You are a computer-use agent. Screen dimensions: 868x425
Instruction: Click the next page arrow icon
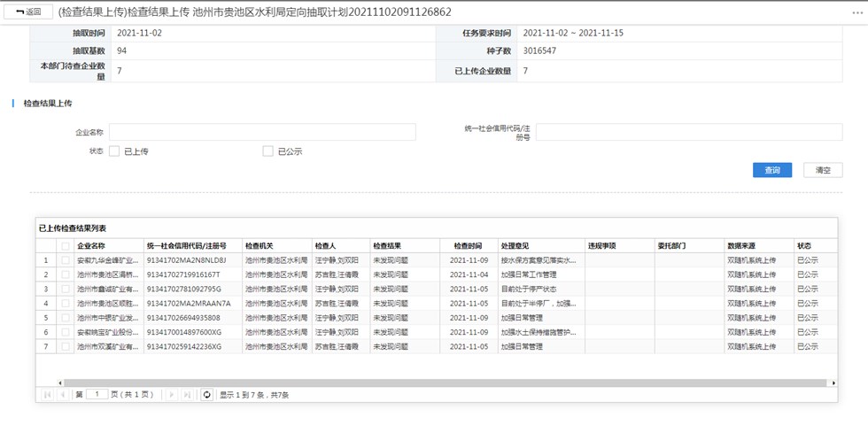173,394
